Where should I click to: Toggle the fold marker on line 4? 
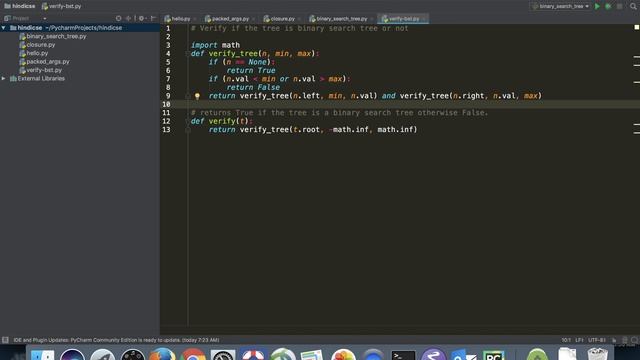click(x=188, y=53)
